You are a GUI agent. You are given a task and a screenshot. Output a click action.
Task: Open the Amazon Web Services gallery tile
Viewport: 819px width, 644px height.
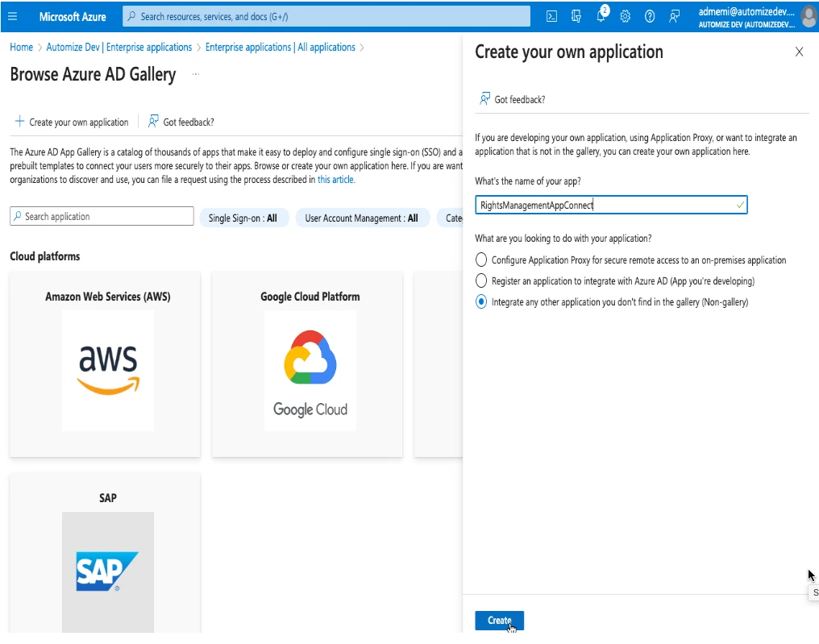[x=105, y=363]
